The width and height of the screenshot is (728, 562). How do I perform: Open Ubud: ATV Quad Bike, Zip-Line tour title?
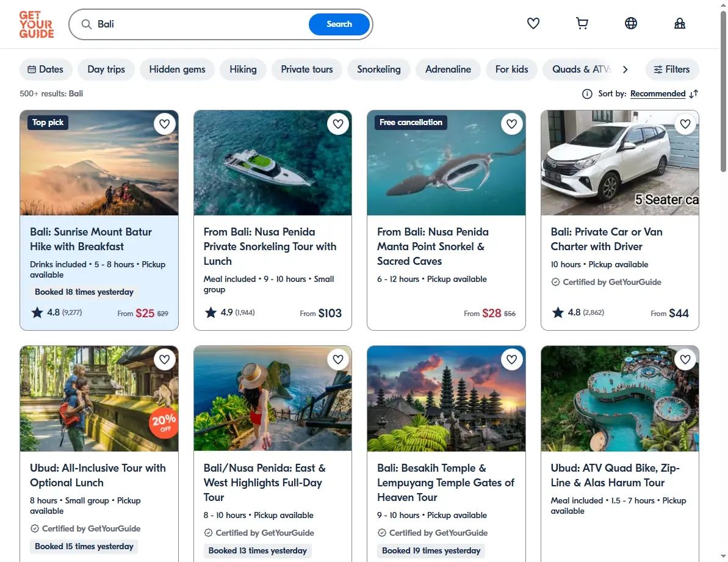click(x=615, y=475)
